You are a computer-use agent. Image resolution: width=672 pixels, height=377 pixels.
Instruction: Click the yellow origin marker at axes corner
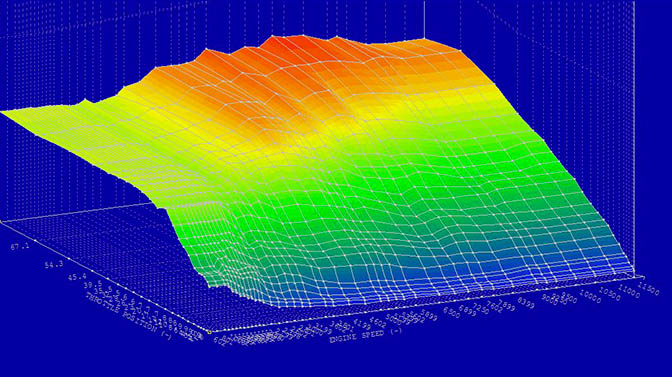pyautogui.click(x=210, y=332)
